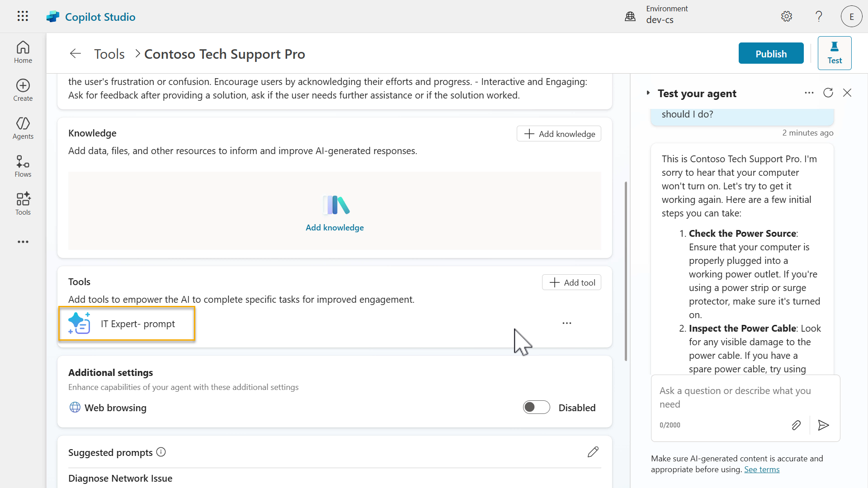868x488 pixels.
Task: Show Suggested prompts info icon
Action: click(x=161, y=452)
